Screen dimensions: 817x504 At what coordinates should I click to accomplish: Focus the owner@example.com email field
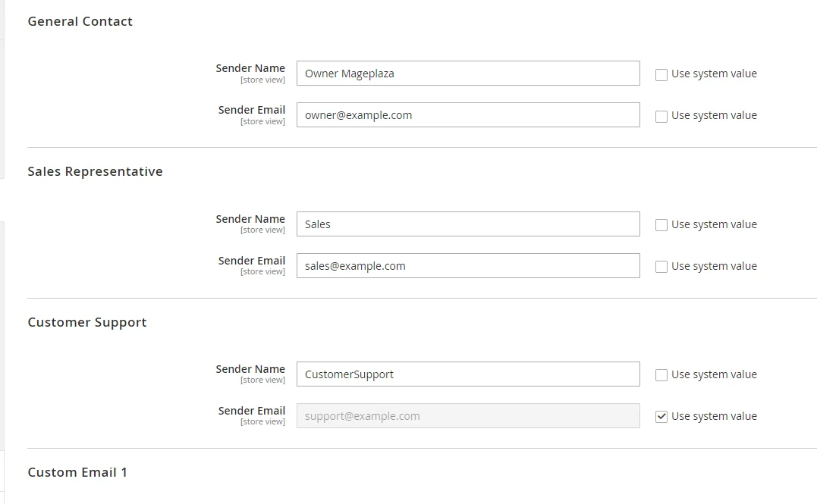point(467,115)
